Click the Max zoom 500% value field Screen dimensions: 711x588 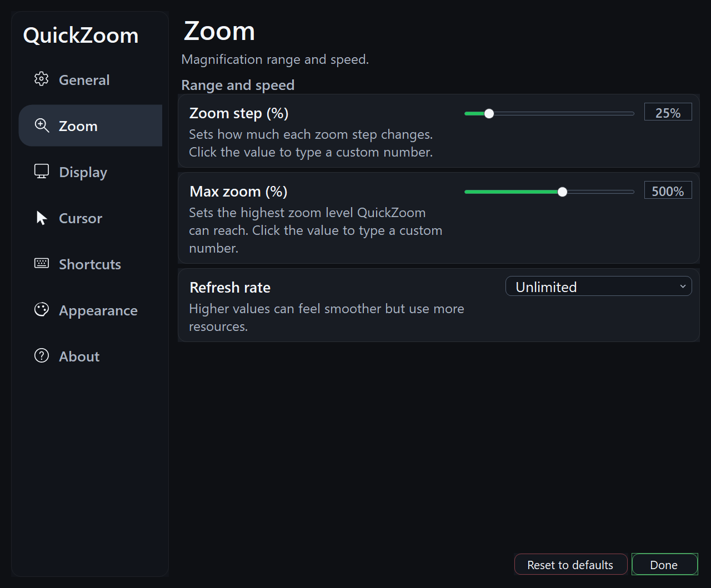click(x=668, y=190)
